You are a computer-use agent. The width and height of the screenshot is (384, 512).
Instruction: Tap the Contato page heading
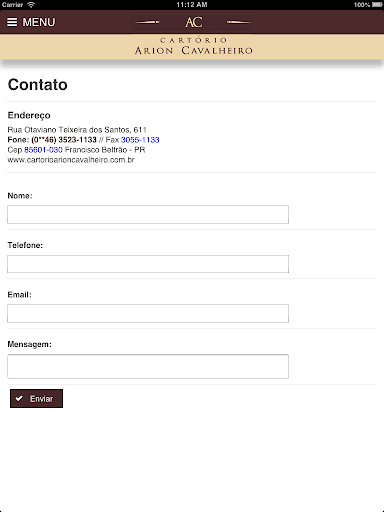coord(38,85)
